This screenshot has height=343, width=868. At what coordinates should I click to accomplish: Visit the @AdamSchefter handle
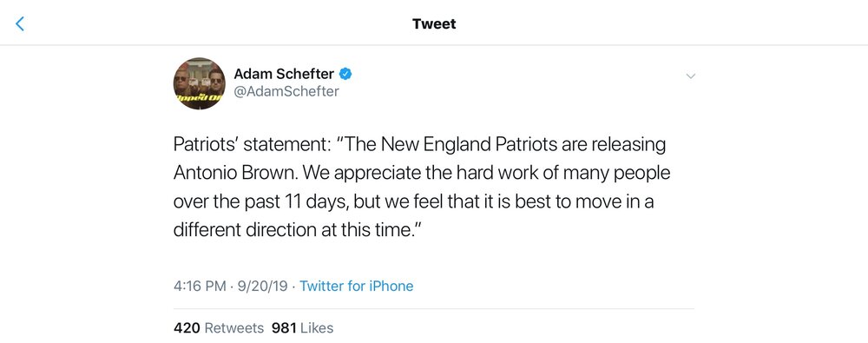point(286,91)
